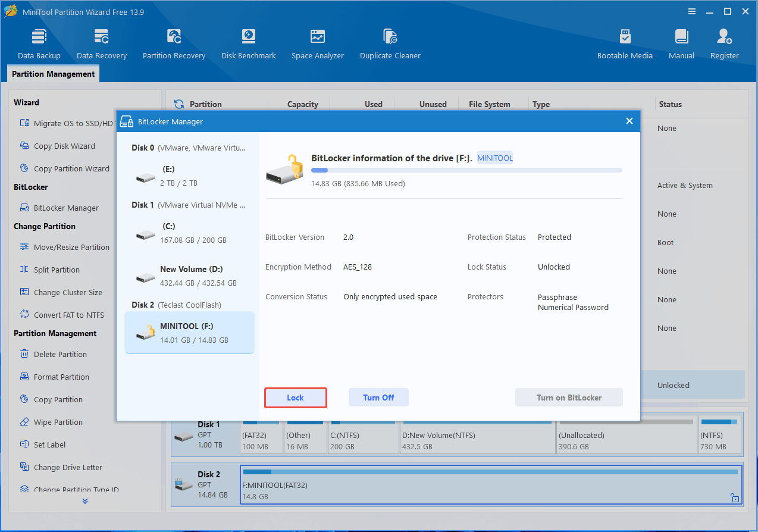Screen dimensions: 758x532
Task: Click the Status column header
Action: [670, 104]
